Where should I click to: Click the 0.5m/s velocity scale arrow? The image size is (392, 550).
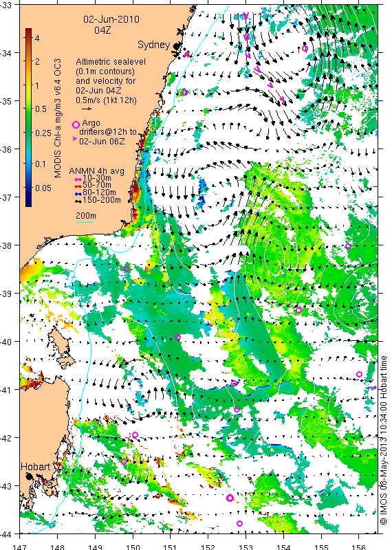click(86, 109)
